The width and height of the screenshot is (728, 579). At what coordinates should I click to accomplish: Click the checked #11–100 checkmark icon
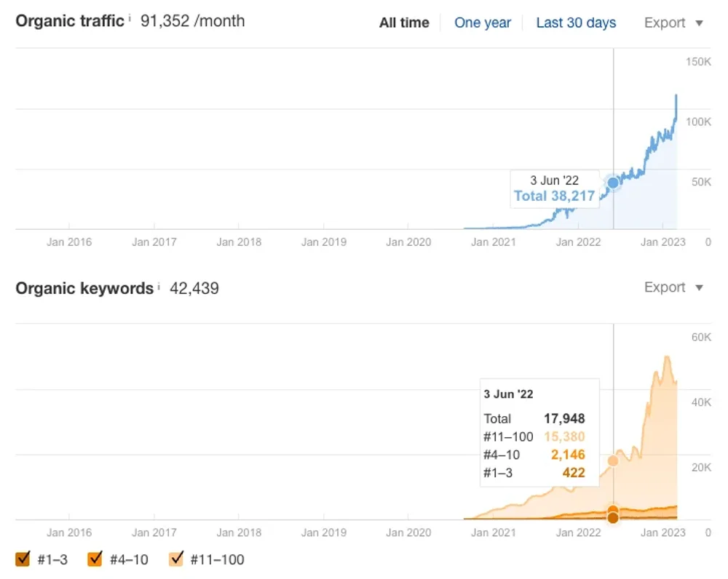tap(175, 559)
